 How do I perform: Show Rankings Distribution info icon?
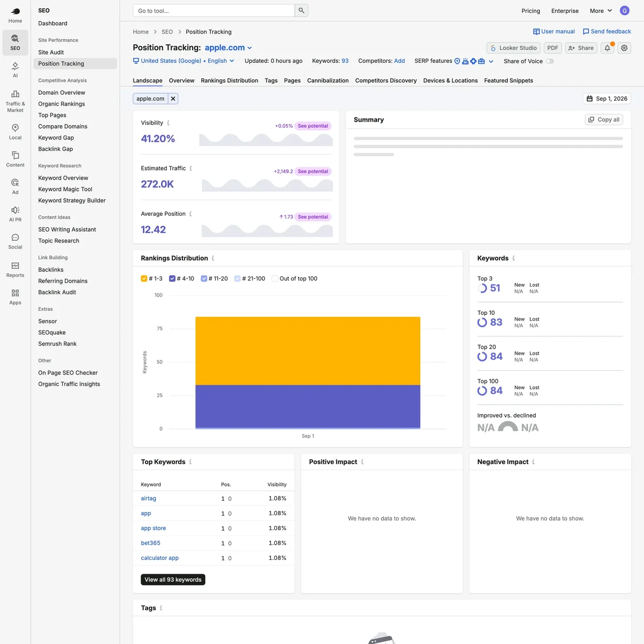tap(213, 258)
